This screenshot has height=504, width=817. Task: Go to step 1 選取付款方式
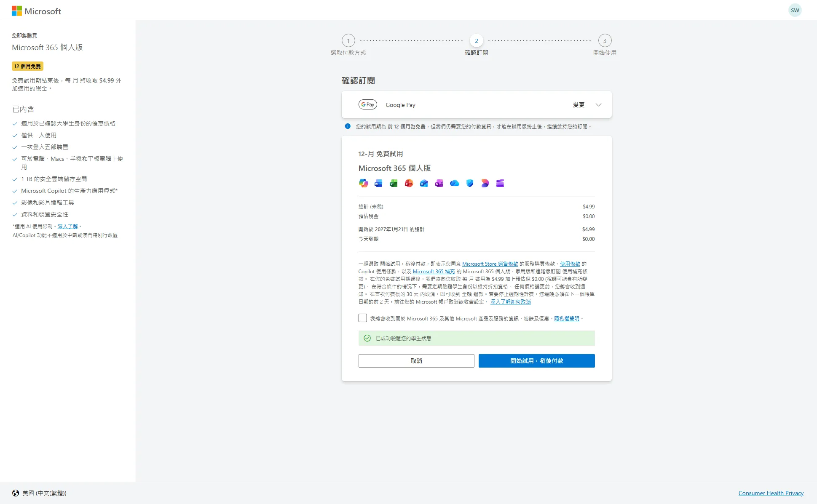tap(348, 41)
